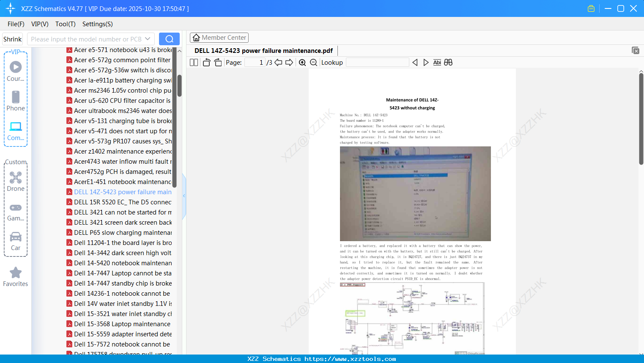Find next lookup result
This screenshot has height=363, width=644.
click(x=426, y=63)
